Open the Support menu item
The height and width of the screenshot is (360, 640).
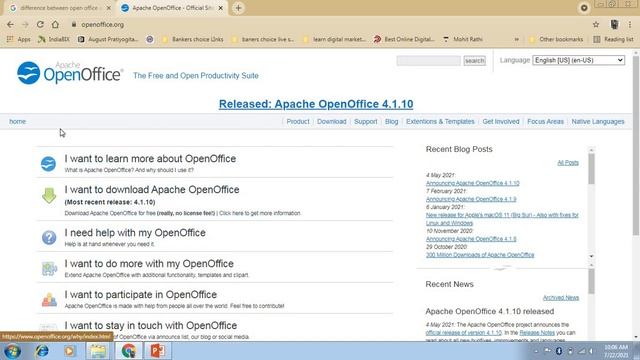[x=366, y=122]
